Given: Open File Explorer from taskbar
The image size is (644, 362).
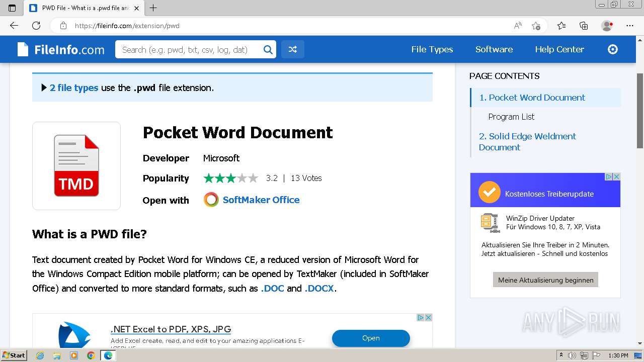Looking at the screenshot, I should point(57,355).
